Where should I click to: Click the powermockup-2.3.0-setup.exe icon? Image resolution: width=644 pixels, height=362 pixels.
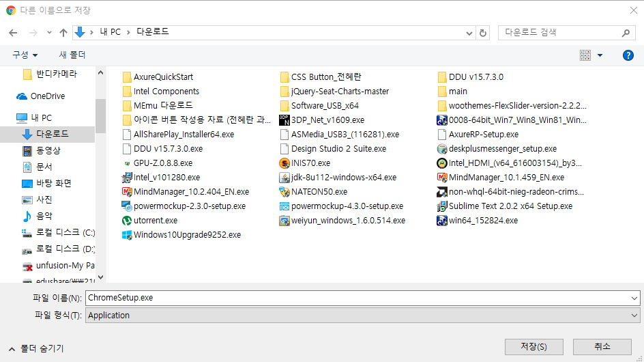pyautogui.click(x=127, y=206)
